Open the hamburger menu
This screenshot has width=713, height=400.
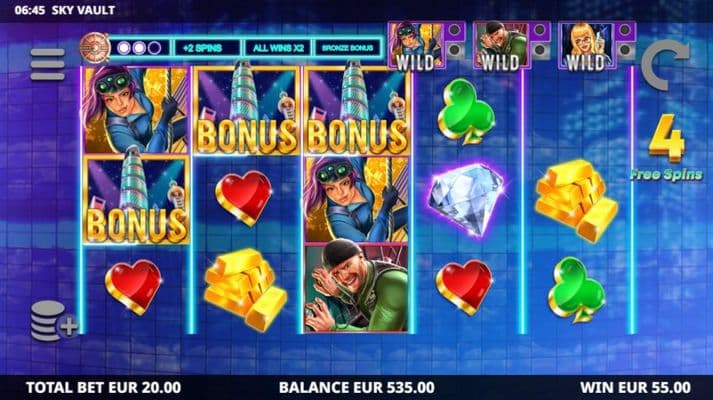47,65
